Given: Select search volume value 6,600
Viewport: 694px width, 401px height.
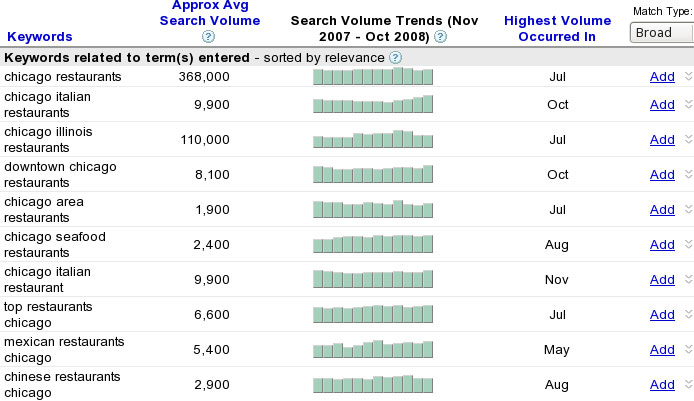Looking at the screenshot, I should point(212,315).
